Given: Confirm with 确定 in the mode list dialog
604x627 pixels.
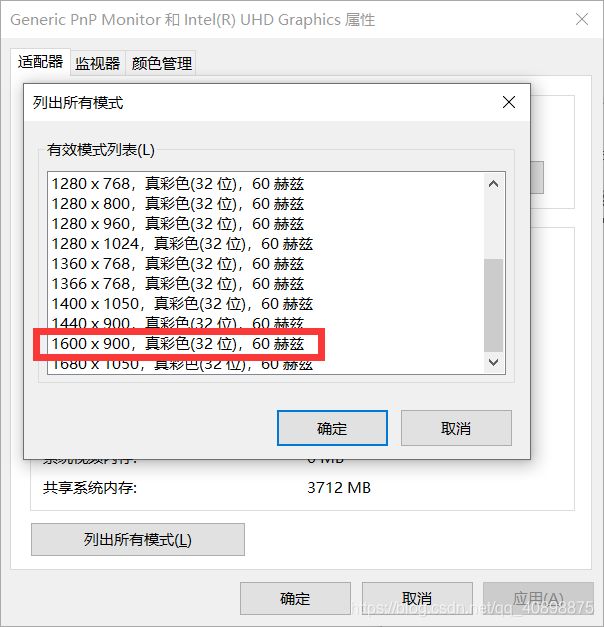Looking at the screenshot, I should 332,428.
